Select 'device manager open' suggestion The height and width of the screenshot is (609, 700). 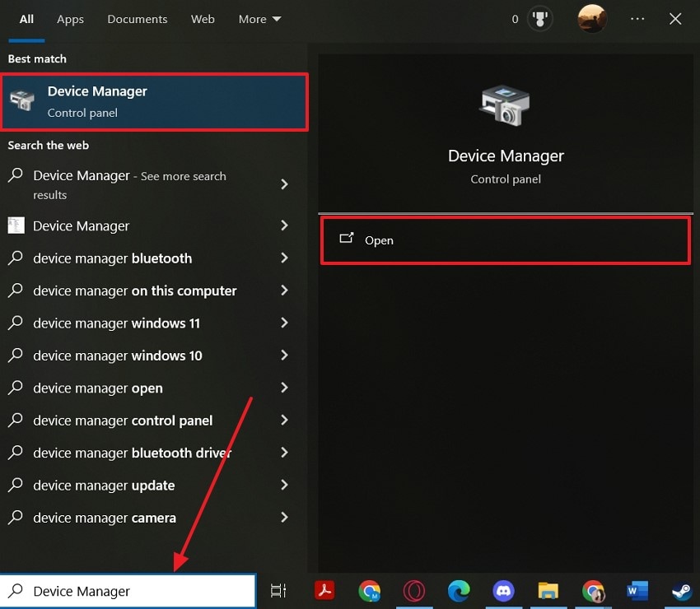[x=98, y=388]
